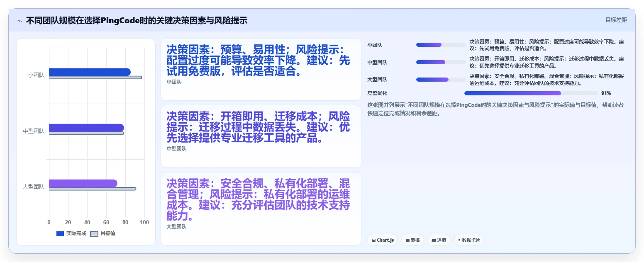Click the 小团队 label on the chart axis
Image resolution: width=644 pixels, height=262 pixels.
(36, 75)
